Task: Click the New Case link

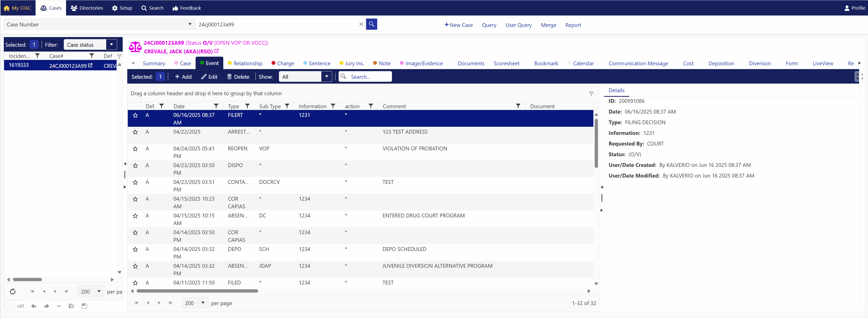Action: click(x=459, y=25)
